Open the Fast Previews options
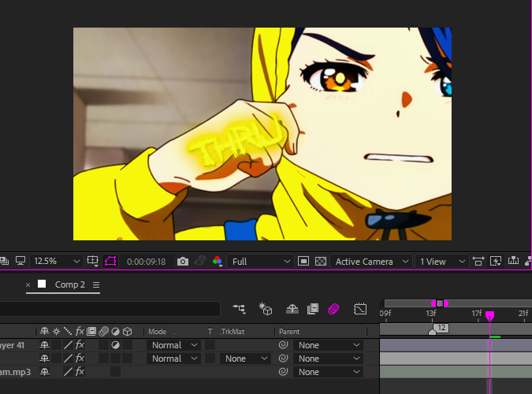This screenshot has height=394, width=532. pos(496,262)
